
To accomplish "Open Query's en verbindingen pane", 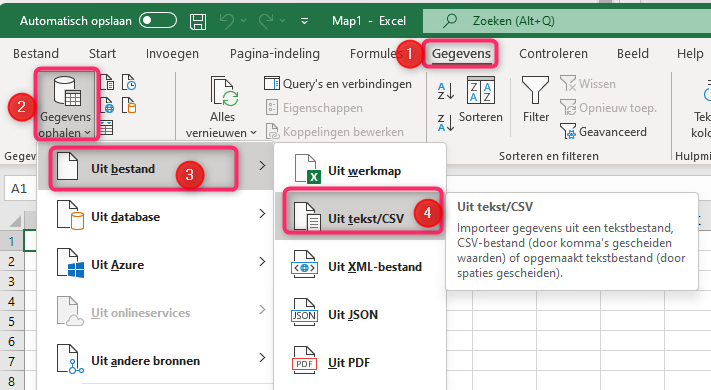I will (x=338, y=84).
